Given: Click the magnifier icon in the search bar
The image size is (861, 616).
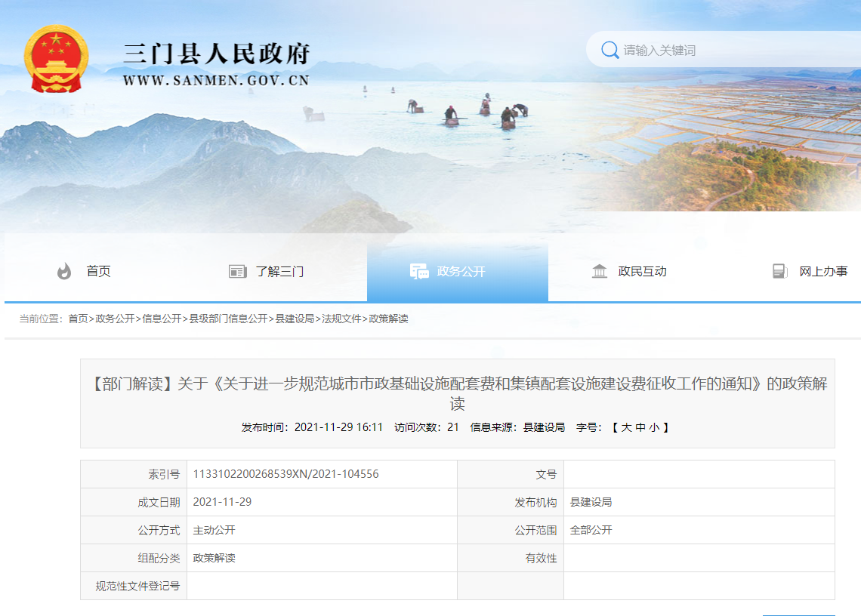Looking at the screenshot, I should click(x=609, y=49).
